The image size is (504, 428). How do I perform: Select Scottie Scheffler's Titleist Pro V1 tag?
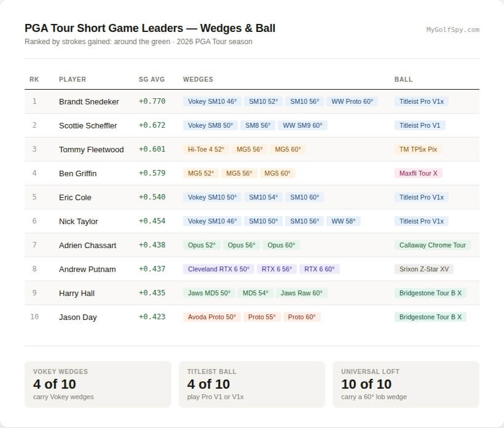click(x=419, y=125)
